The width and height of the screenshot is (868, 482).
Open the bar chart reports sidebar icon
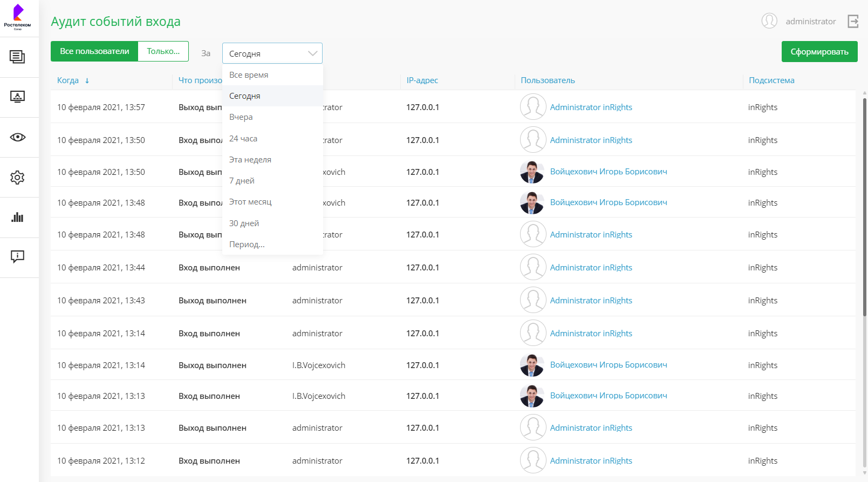click(17, 217)
